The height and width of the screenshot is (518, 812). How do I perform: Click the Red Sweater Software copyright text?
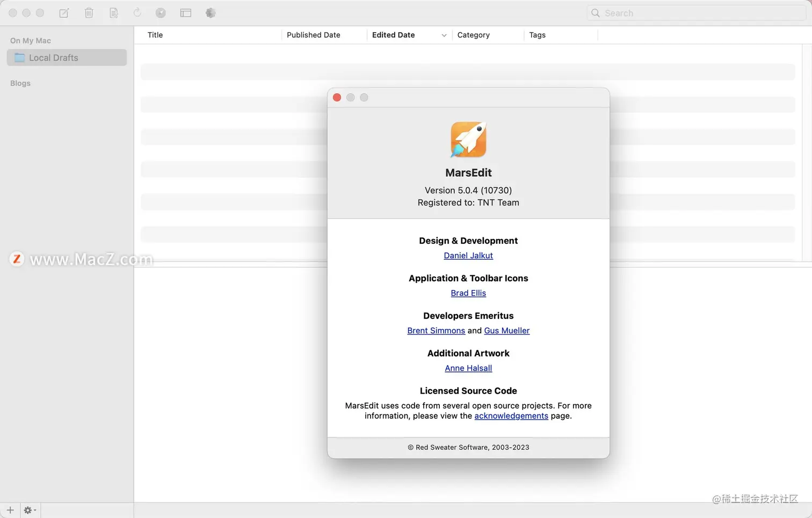(x=468, y=447)
